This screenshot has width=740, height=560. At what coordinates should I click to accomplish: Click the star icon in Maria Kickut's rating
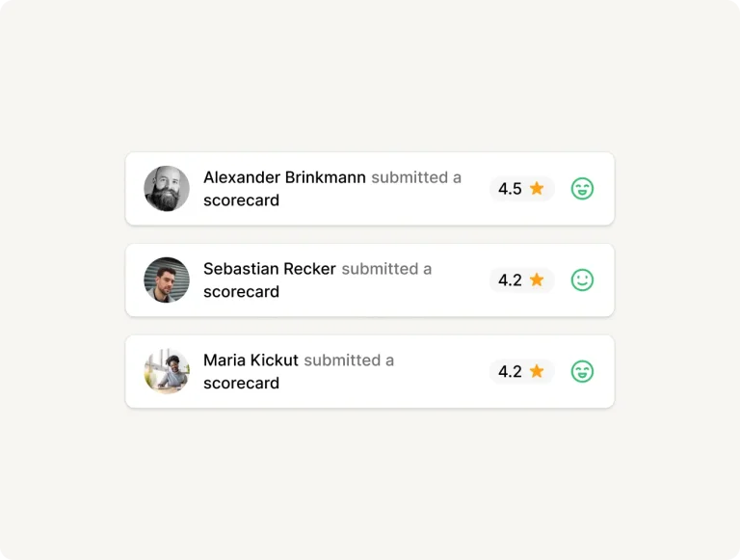pos(537,371)
